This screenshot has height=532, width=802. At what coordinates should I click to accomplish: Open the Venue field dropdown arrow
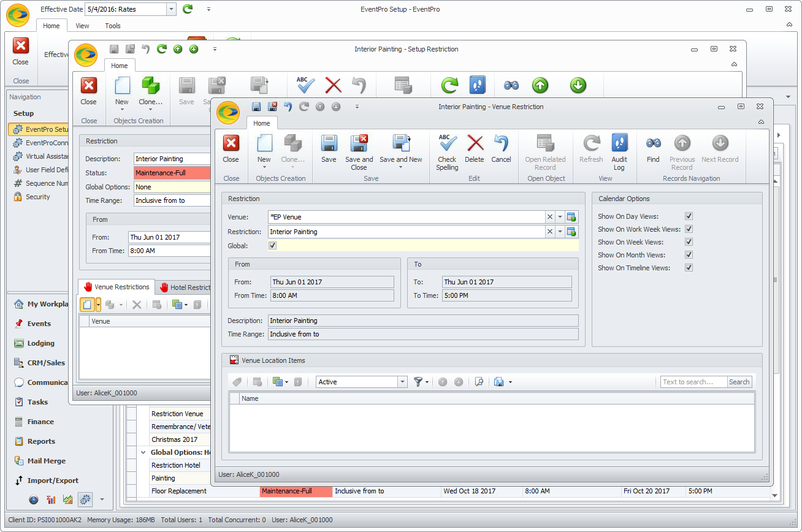(x=560, y=217)
